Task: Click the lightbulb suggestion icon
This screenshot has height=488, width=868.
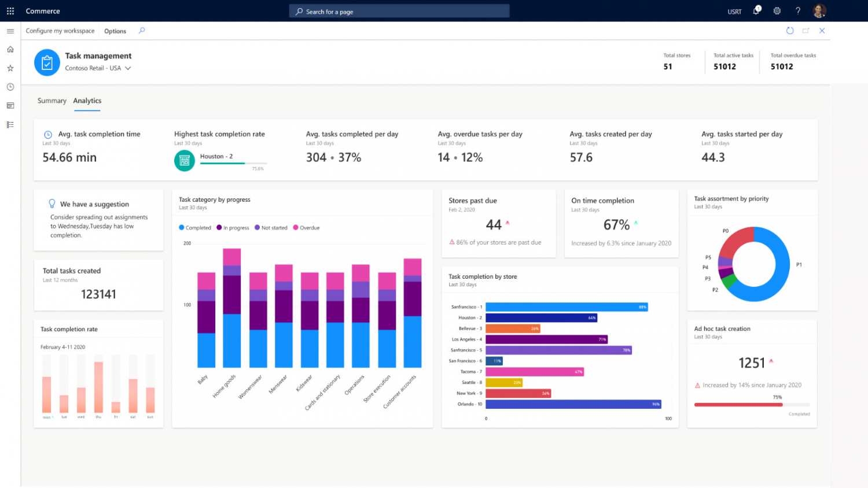Action: [x=52, y=204]
